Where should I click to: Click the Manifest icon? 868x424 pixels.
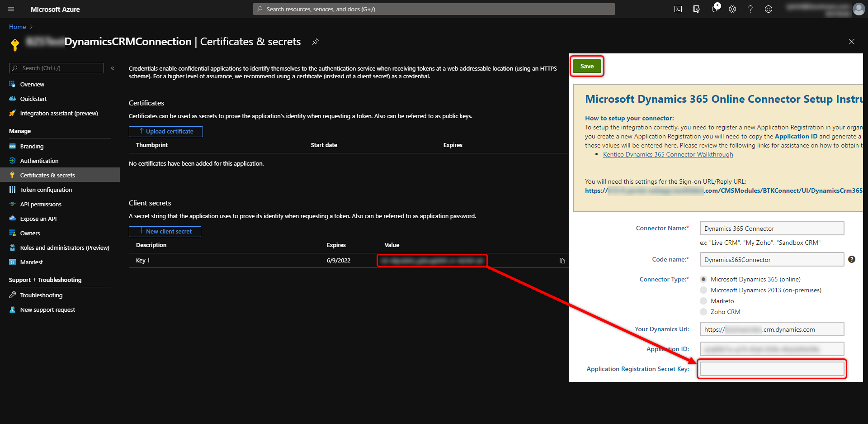pos(12,262)
